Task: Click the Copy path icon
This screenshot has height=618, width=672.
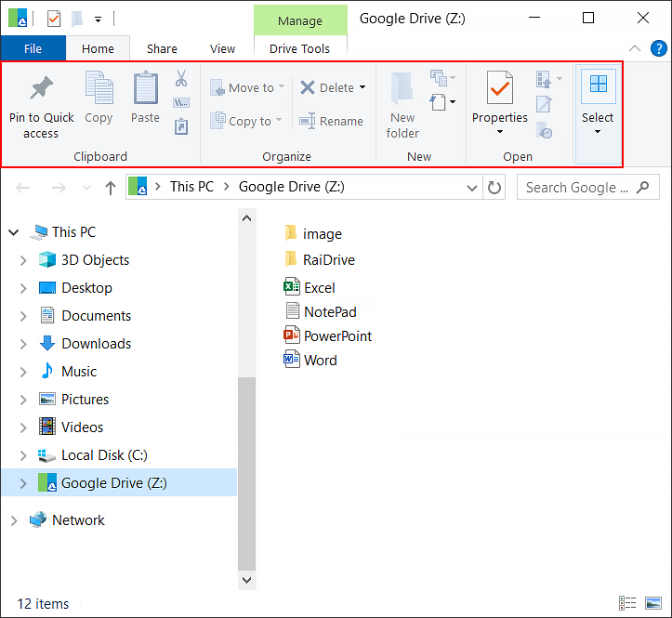Action: (x=181, y=103)
